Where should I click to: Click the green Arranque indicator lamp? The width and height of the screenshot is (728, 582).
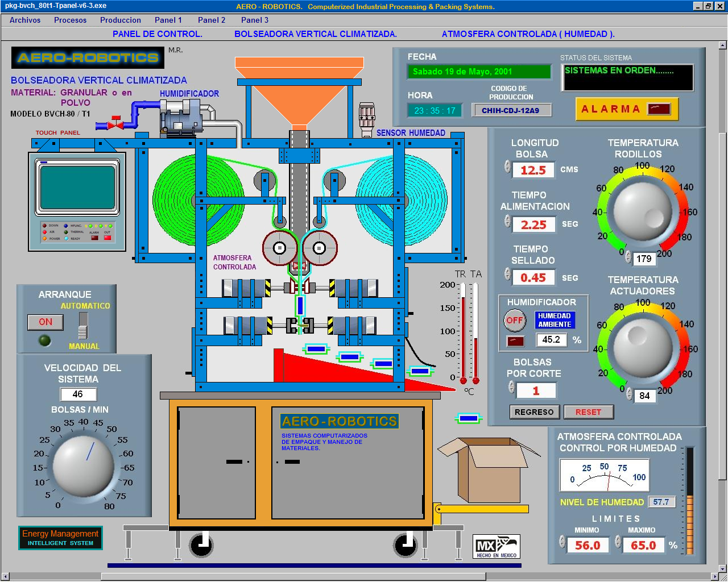44,340
